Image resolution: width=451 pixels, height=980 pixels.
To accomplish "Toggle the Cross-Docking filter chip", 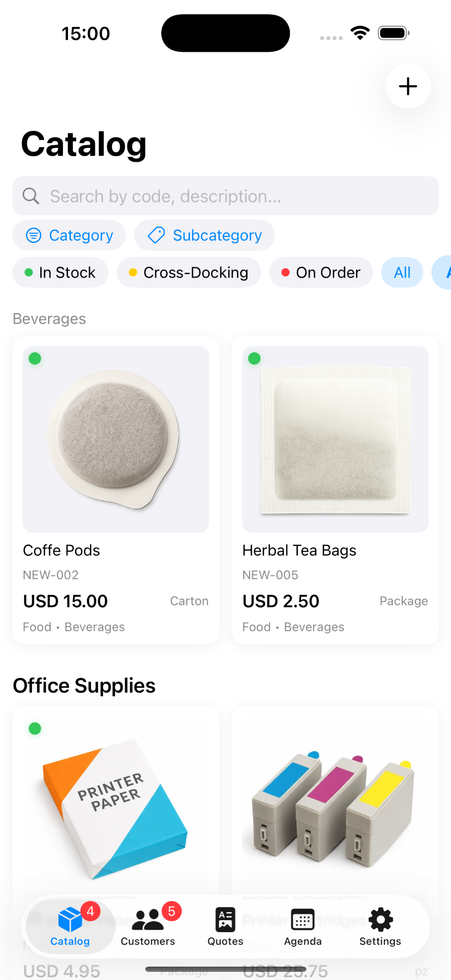I will click(x=189, y=272).
